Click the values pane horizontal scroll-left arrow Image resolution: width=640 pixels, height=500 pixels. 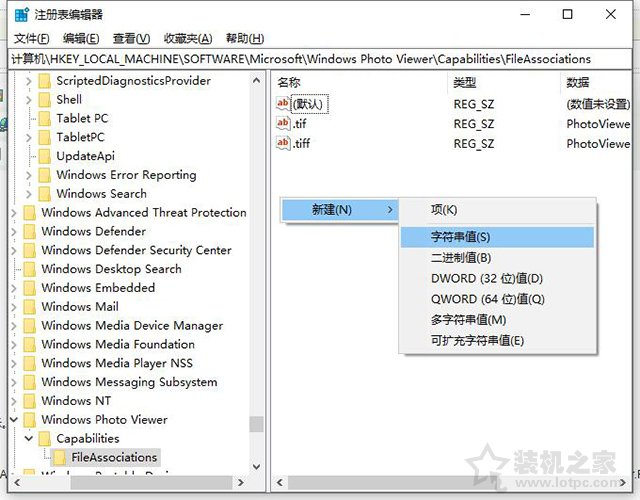click(x=280, y=483)
